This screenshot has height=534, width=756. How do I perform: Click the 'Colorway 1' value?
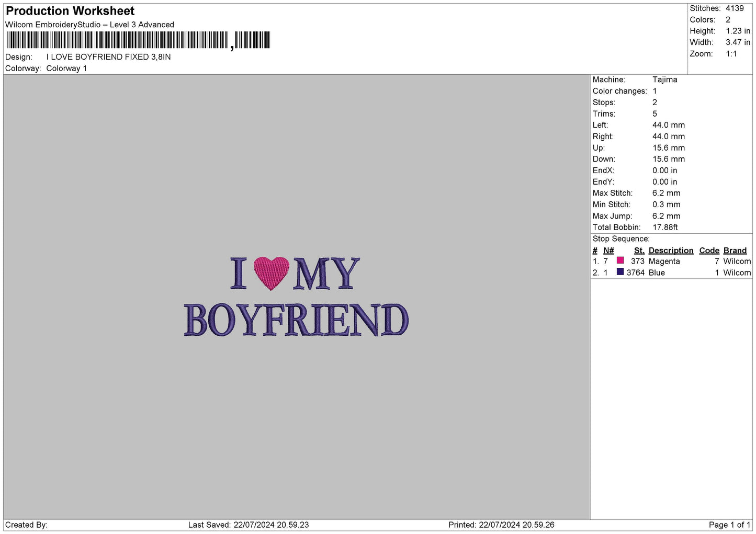66,69
